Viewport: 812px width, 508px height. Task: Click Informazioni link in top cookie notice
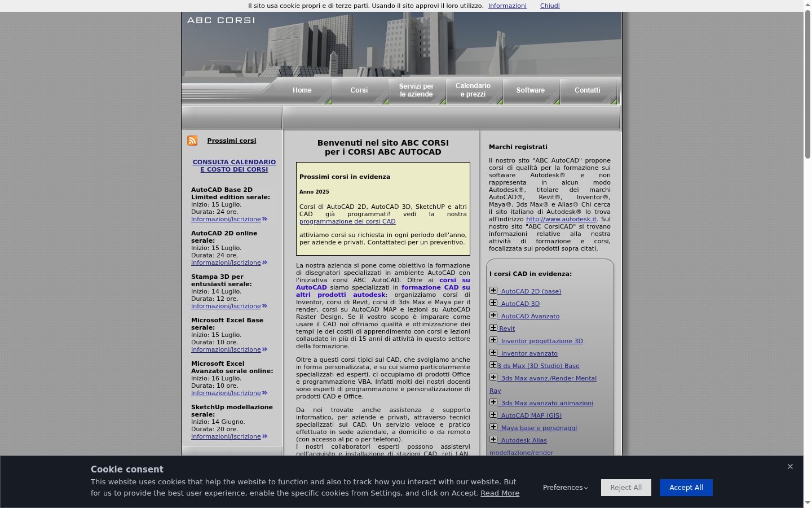pyautogui.click(x=507, y=6)
